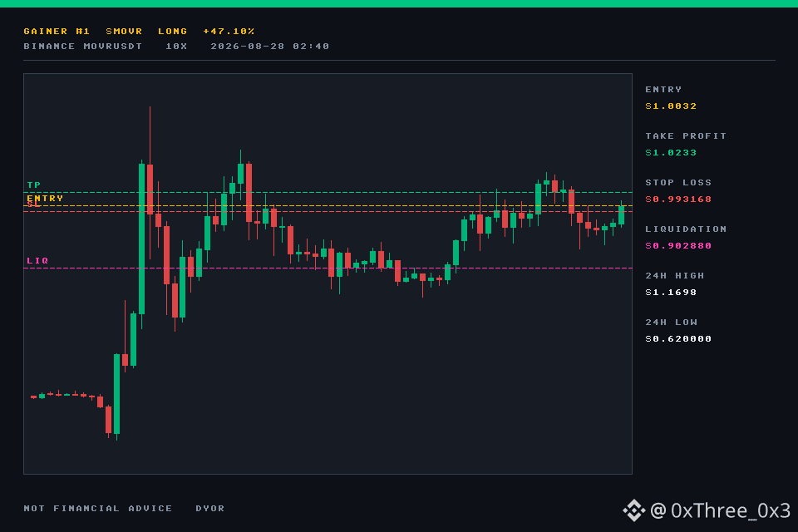The width and height of the screenshot is (798, 532).
Task: Click 24H high value $1.1698
Action: [671, 293]
